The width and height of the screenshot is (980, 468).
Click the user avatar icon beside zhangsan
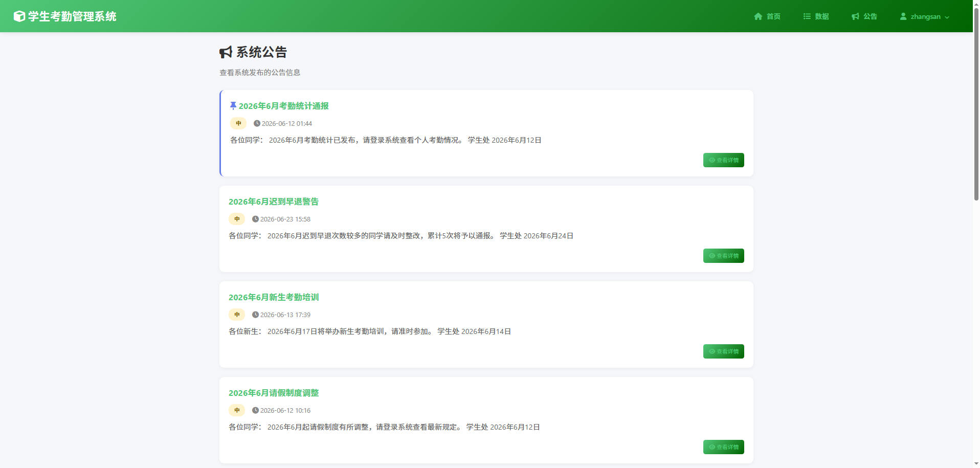click(903, 16)
